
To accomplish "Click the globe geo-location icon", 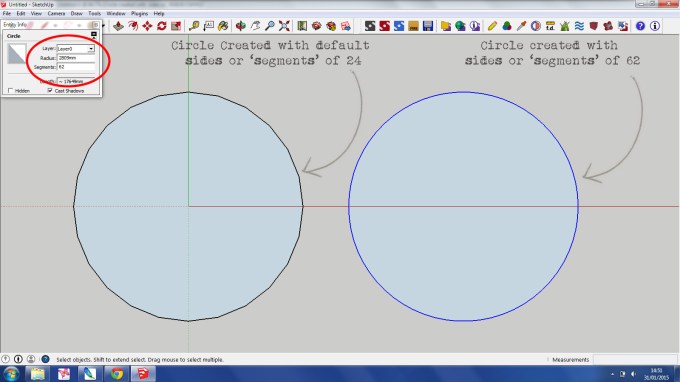I will (x=461, y=26).
